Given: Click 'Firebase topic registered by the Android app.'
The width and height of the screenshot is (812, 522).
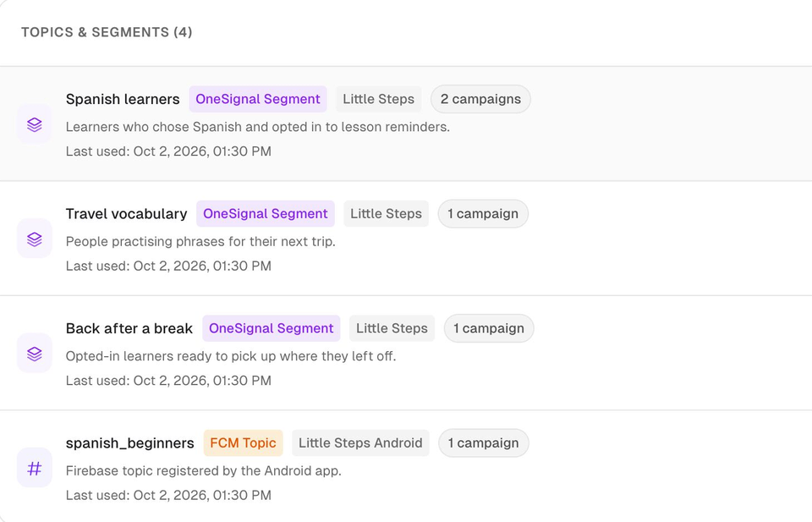Looking at the screenshot, I should [204, 471].
